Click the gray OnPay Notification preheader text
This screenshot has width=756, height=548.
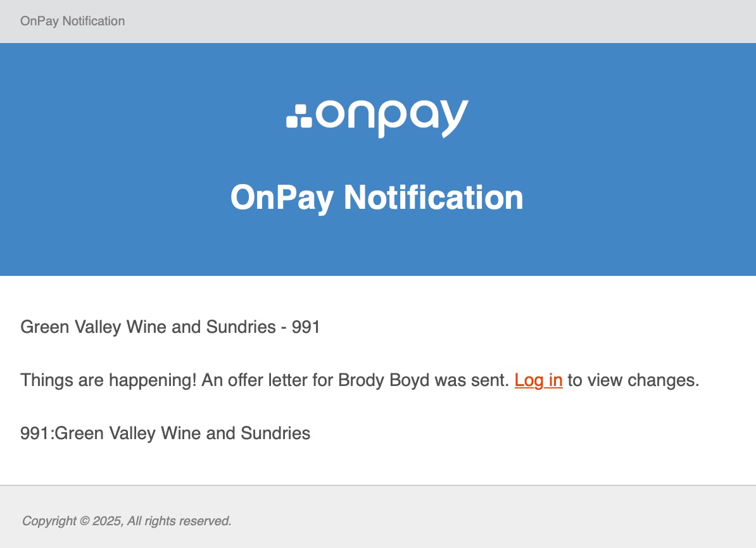tap(73, 21)
